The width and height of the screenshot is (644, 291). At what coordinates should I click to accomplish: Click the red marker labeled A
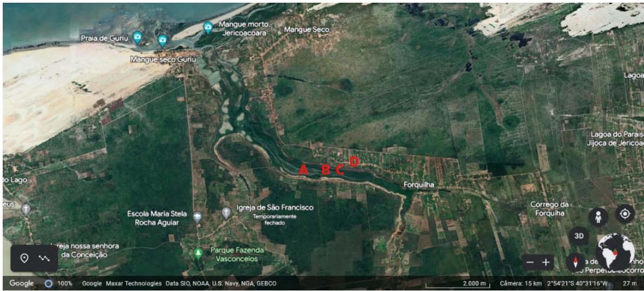(303, 169)
